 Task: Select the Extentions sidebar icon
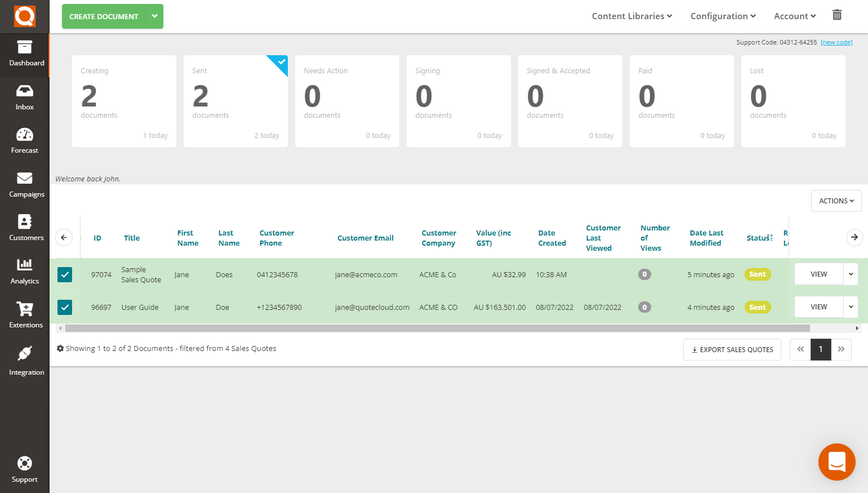24,316
